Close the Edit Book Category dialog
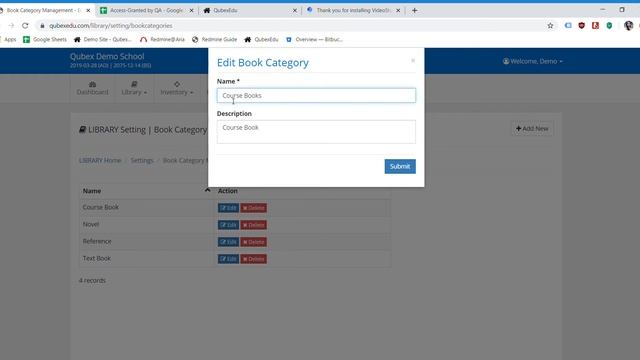640x360 pixels. [413, 60]
